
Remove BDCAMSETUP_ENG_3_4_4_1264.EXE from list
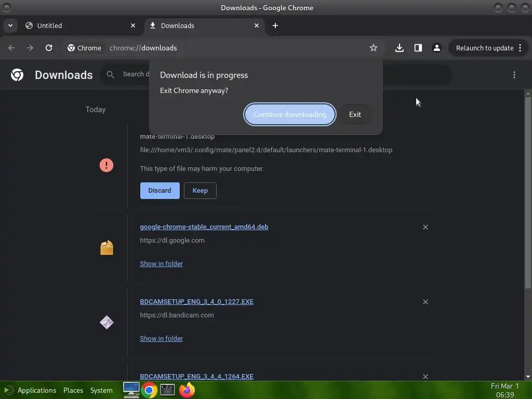tap(425, 376)
